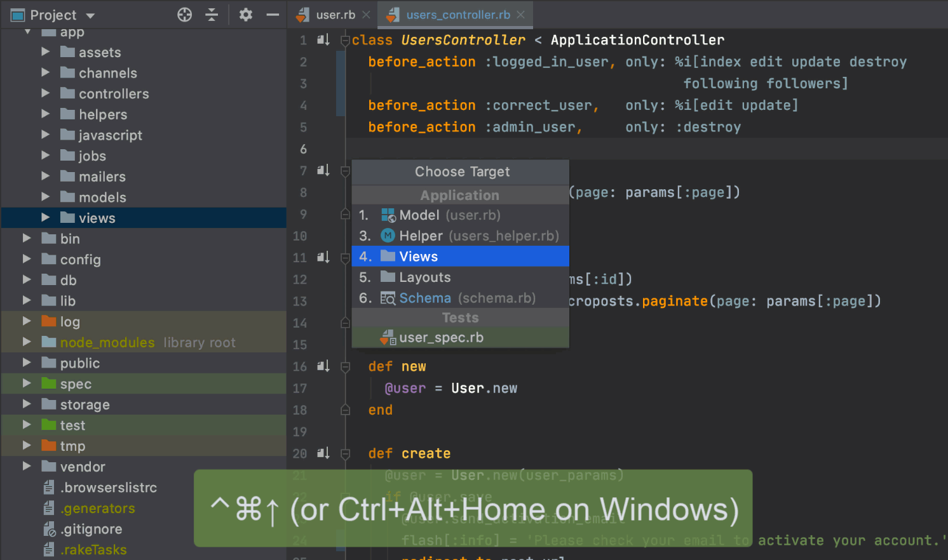Click gutter related-file icon on line 1
The image size is (948, 560).
(323, 40)
